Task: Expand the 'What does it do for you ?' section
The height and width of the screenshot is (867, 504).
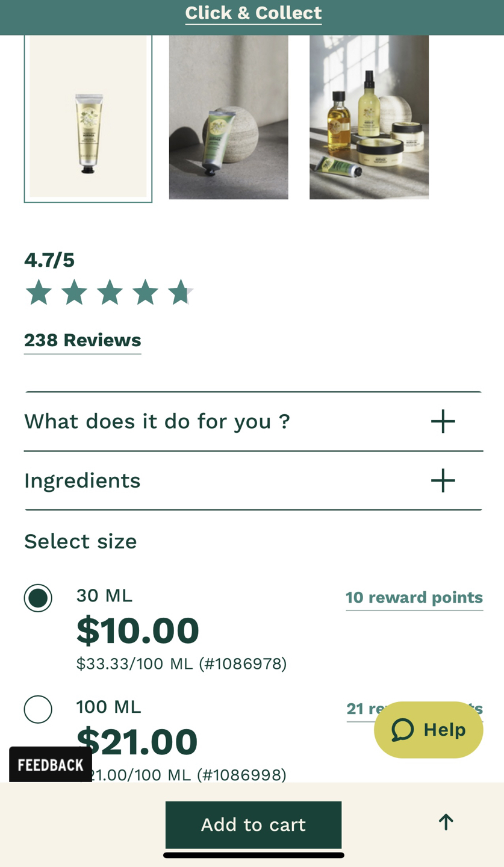Action: pyautogui.click(x=157, y=421)
